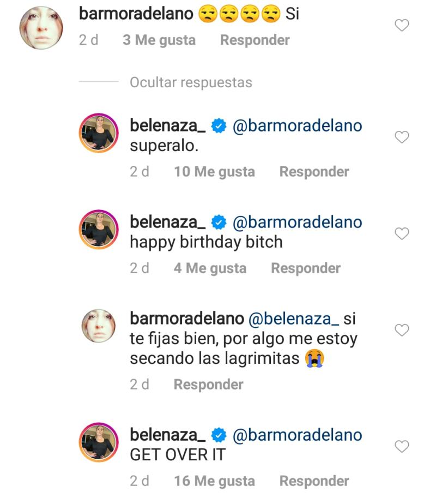Tap the heart on the lagrimitas comment

tap(402, 330)
